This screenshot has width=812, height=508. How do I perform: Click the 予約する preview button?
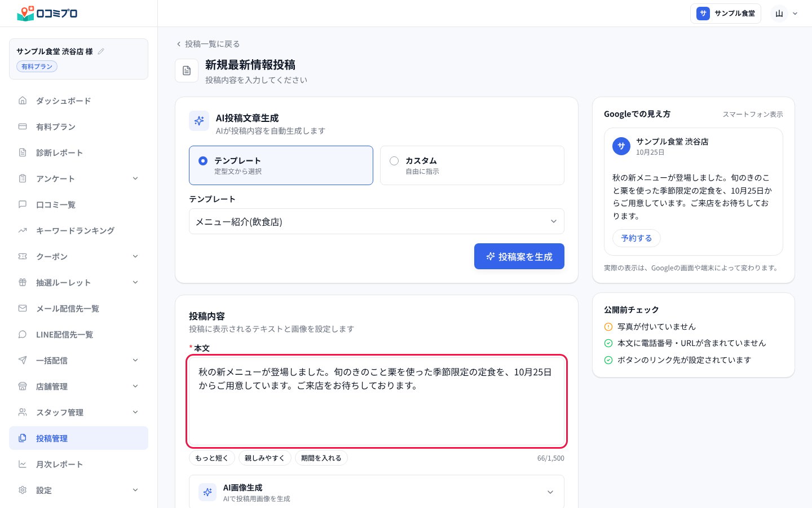(x=637, y=238)
